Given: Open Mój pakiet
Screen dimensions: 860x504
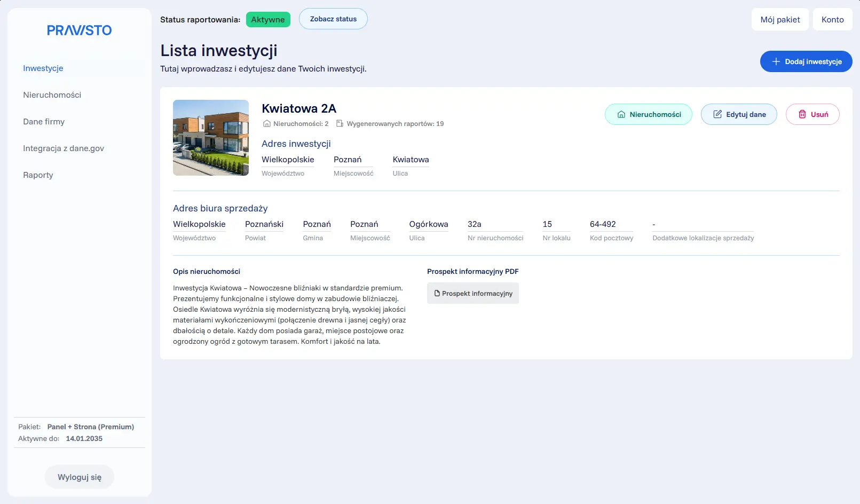Looking at the screenshot, I should click(779, 19).
